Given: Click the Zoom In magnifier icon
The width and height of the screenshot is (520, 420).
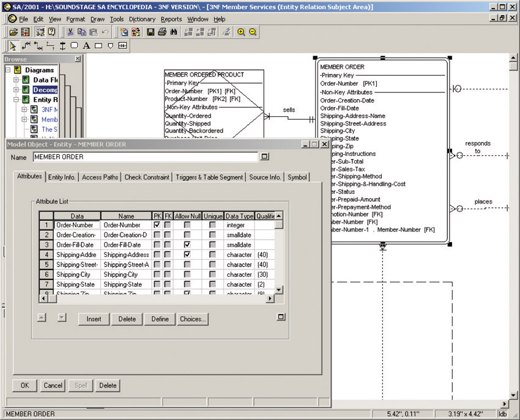Looking at the screenshot, I should (x=241, y=32).
